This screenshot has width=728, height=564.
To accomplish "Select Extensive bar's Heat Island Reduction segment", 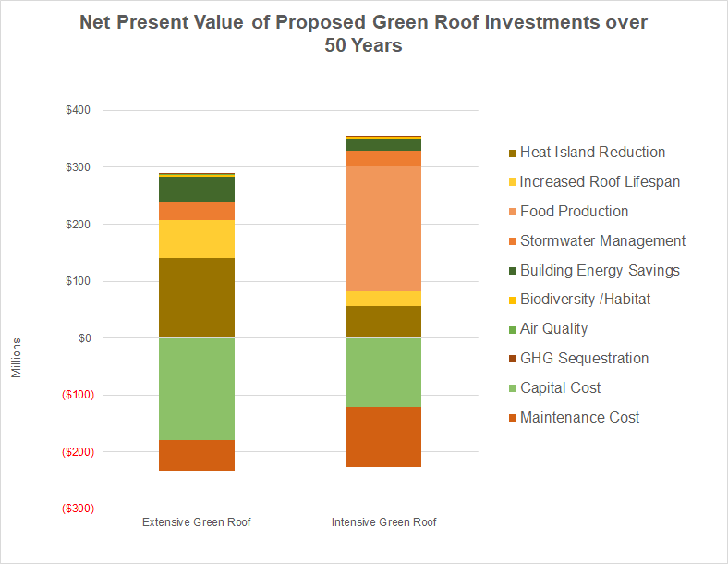I will (197, 298).
